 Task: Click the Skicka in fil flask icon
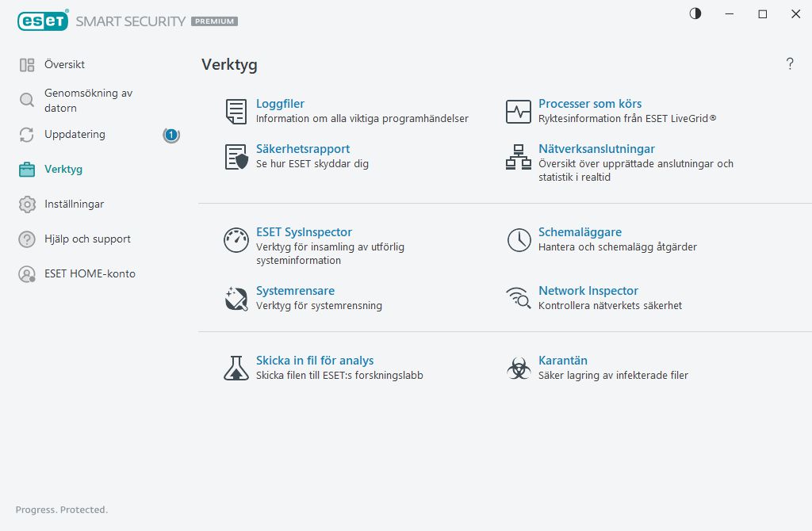pos(236,368)
